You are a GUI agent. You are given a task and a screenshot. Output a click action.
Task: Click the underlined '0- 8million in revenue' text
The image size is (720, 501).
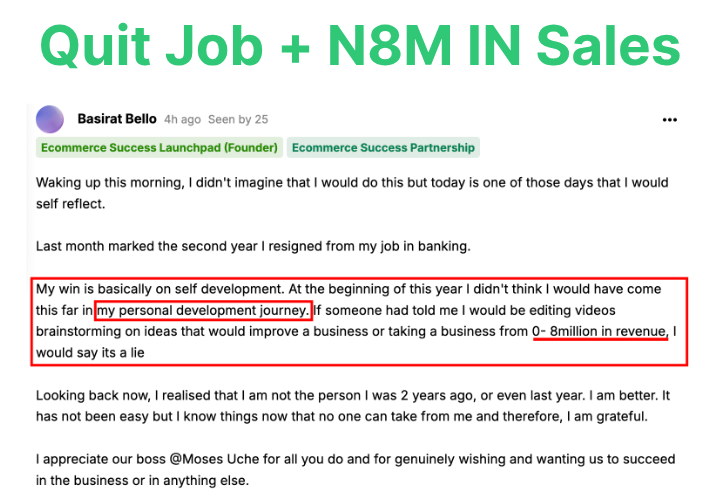(x=600, y=331)
